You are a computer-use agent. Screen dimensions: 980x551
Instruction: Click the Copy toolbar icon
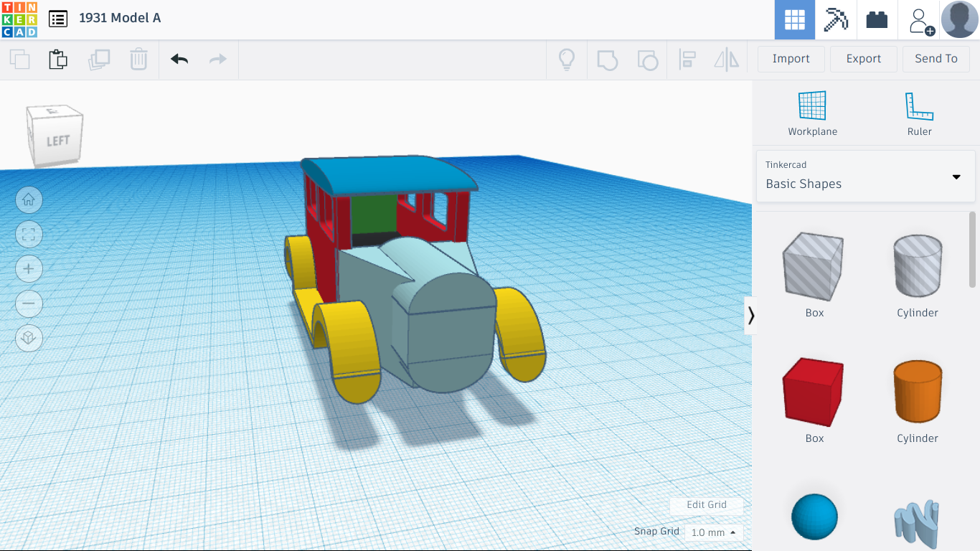pyautogui.click(x=20, y=59)
